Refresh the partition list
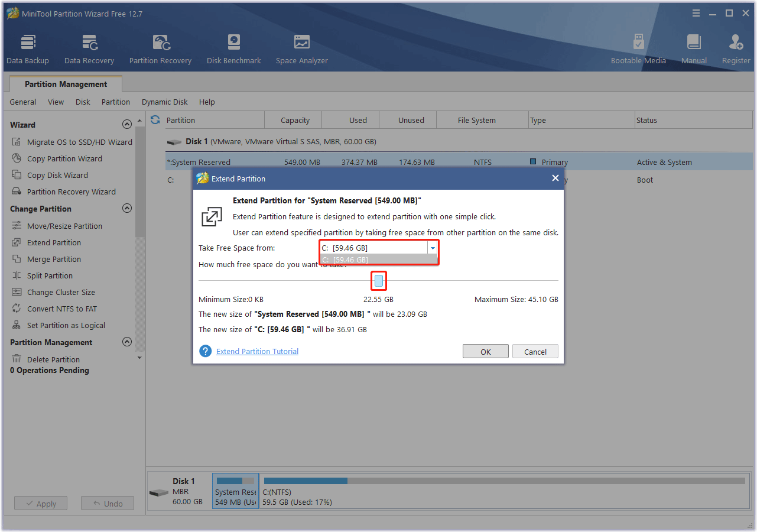This screenshot has height=532, width=757. pyautogui.click(x=155, y=120)
